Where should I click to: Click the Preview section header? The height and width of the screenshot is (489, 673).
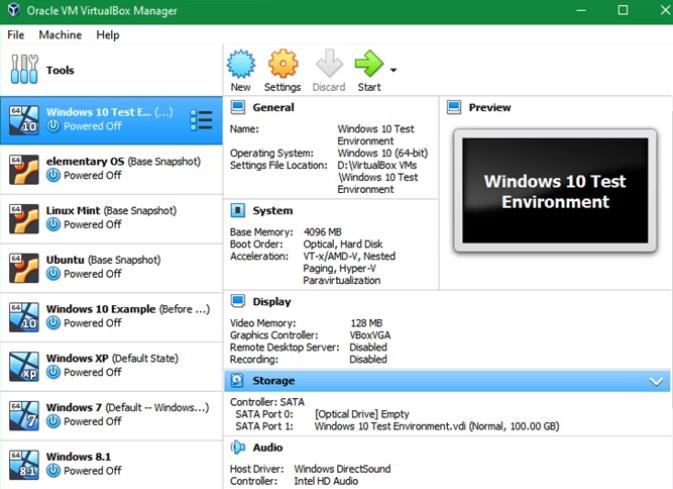point(490,108)
